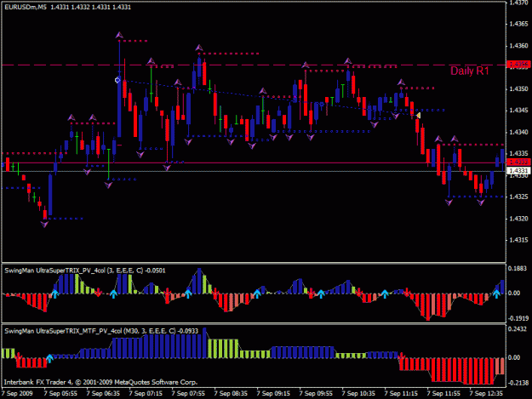Click the 1.4315 price axis label

click(518, 241)
